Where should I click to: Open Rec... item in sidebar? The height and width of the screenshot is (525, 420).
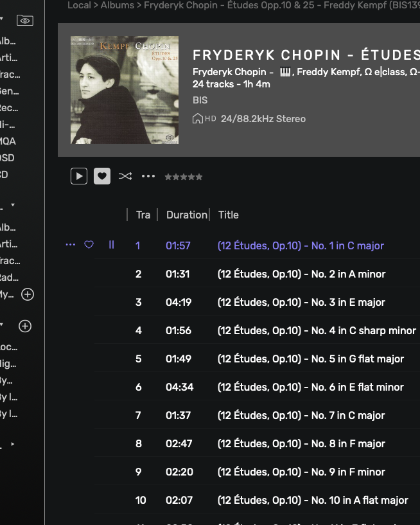10,108
